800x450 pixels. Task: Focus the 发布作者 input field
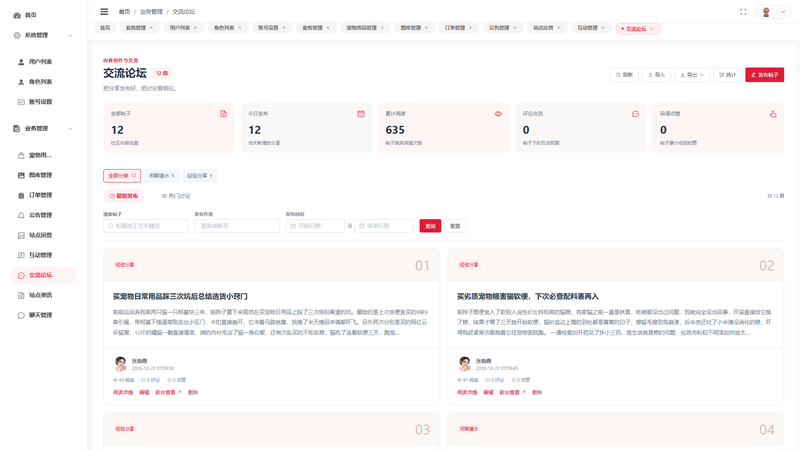coord(237,226)
